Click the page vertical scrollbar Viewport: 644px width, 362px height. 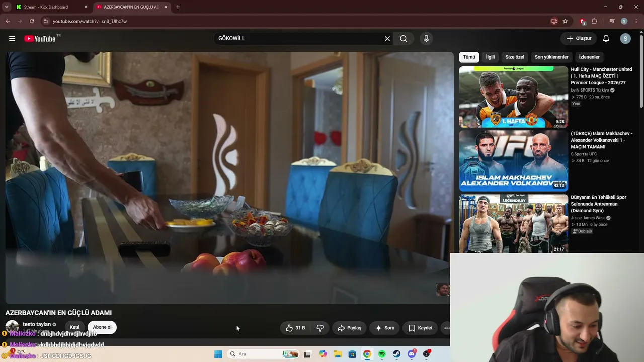(x=641, y=70)
